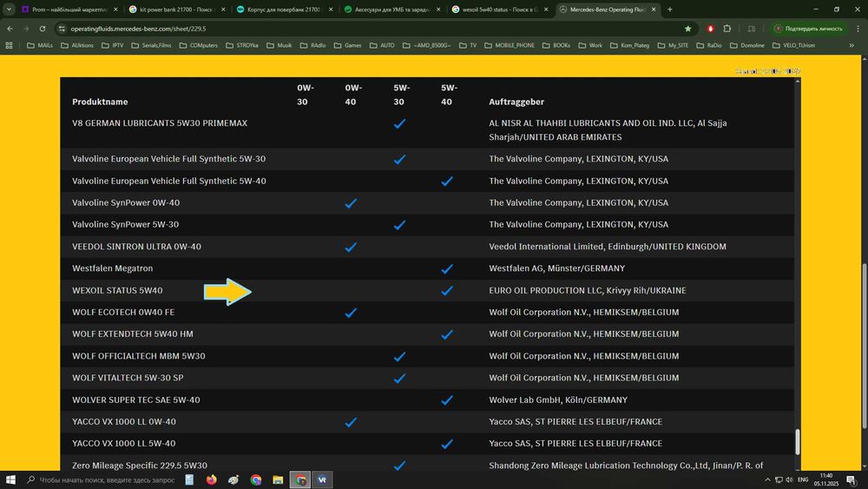This screenshot has height=489, width=868.
Task: Switch to the Корпус для повербанк tab
Action: point(282,10)
